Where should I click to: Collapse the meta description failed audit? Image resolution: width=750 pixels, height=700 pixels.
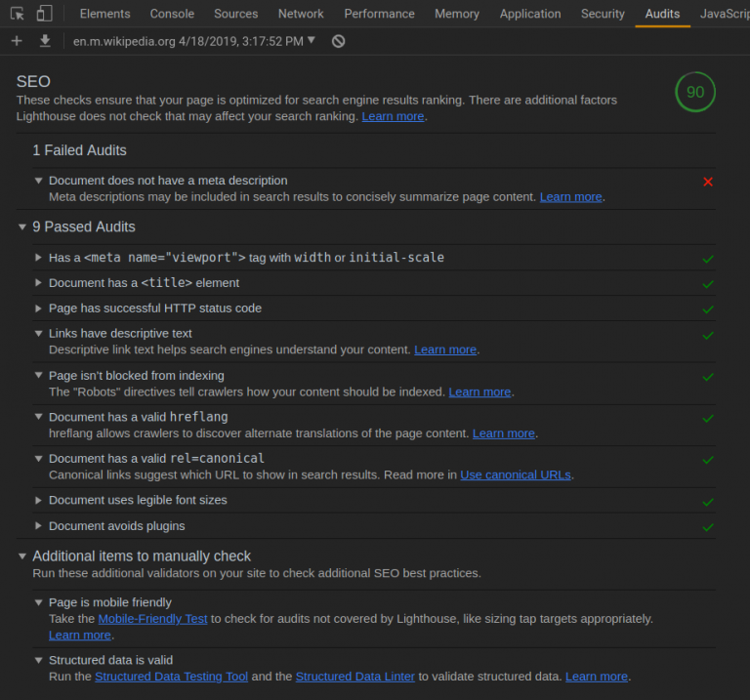(39, 181)
